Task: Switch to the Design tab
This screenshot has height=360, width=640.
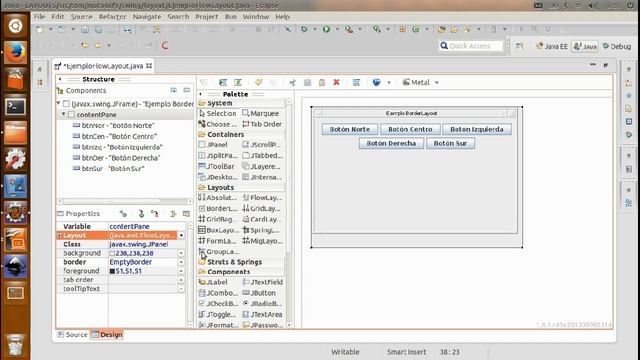Action: (107, 335)
